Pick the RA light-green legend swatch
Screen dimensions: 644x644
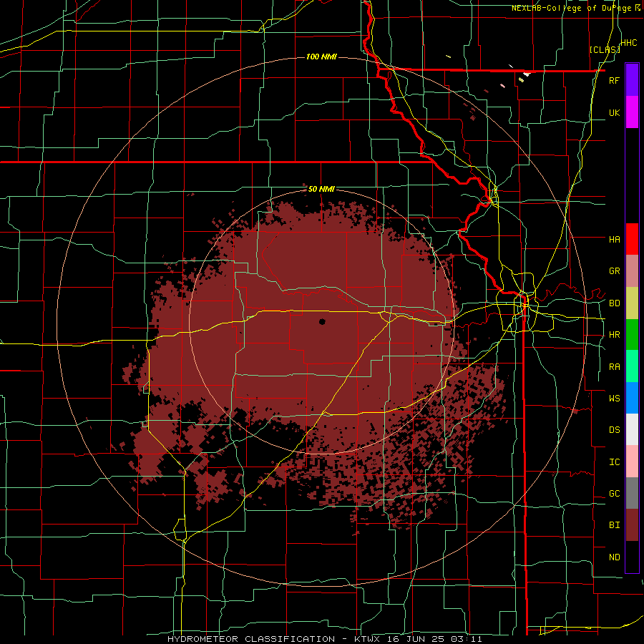tap(632, 366)
